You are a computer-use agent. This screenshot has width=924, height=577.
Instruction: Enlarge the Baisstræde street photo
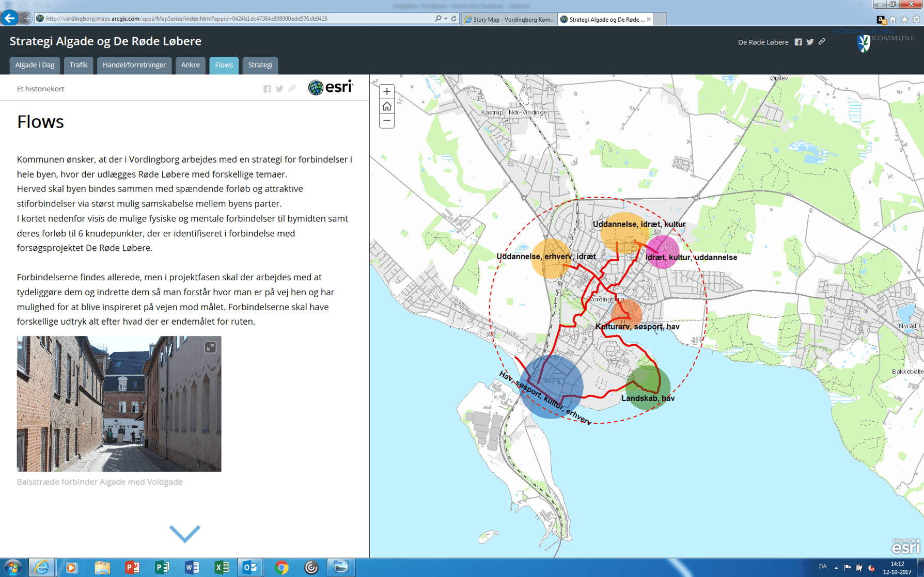(210, 347)
